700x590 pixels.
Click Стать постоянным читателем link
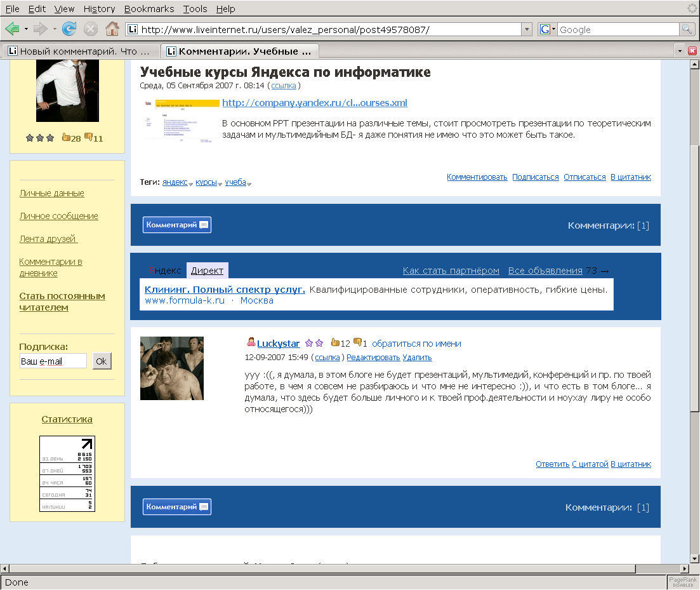[62, 302]
